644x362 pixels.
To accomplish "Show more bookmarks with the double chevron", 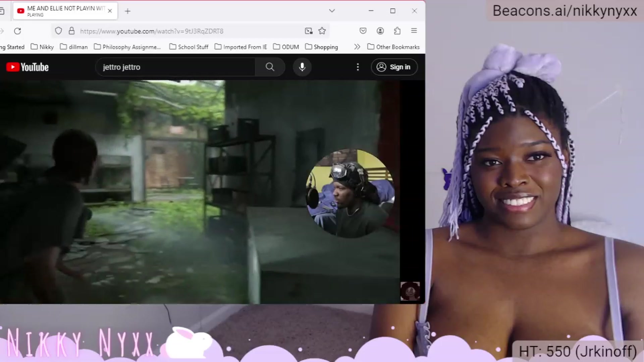I will pyautogui.click(x=357, y=47).
